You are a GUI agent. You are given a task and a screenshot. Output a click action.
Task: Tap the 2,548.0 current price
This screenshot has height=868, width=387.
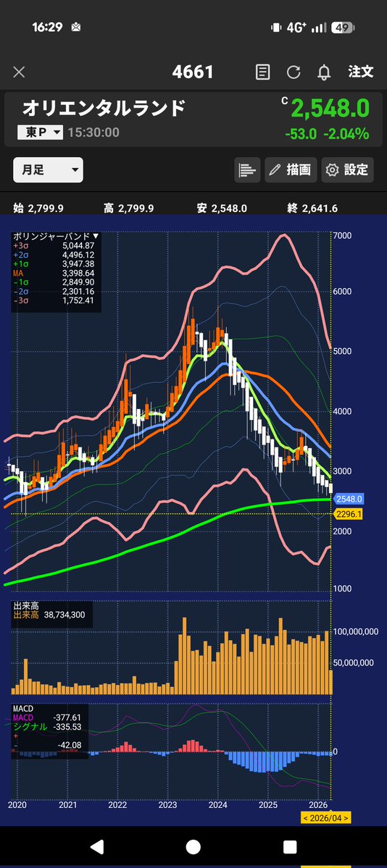[330, 109]
